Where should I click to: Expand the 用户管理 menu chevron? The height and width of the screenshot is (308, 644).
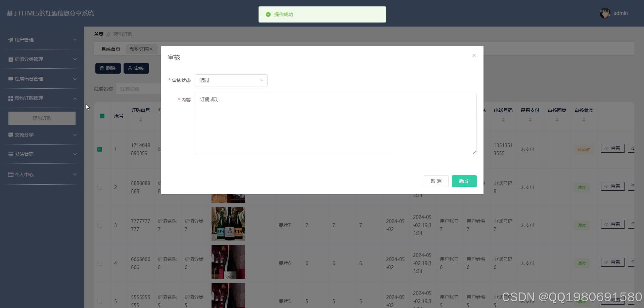[x=75, y=40]
